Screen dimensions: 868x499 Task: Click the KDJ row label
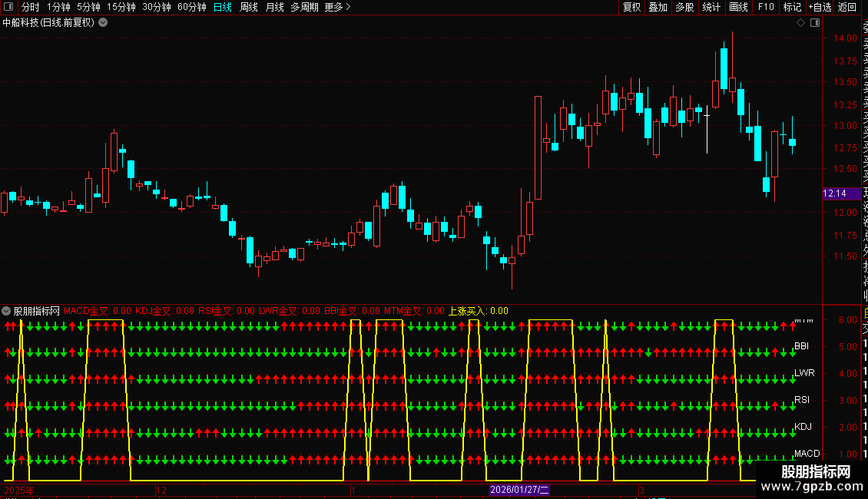click(x=803, y=427)
